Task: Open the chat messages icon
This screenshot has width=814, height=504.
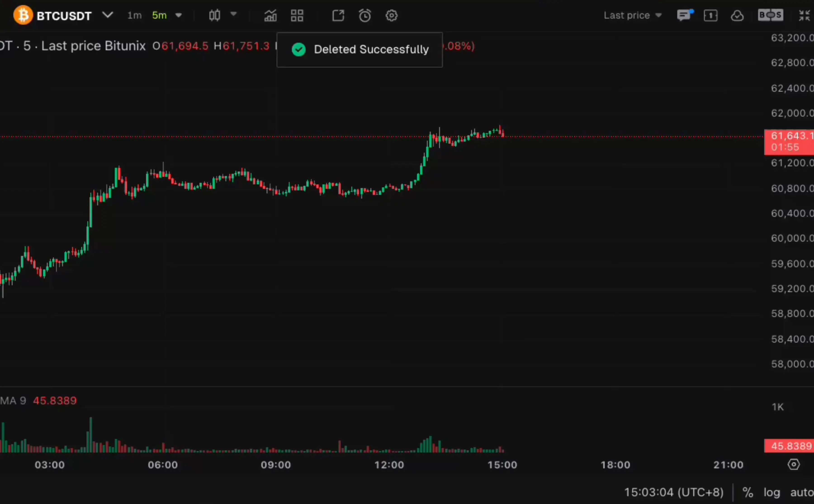Action: (684, 15)
